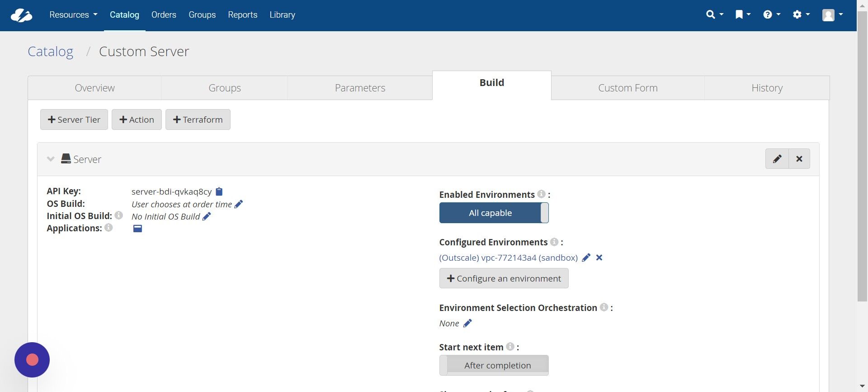
Task: Switch to the Overview tab
Action: 94,88
